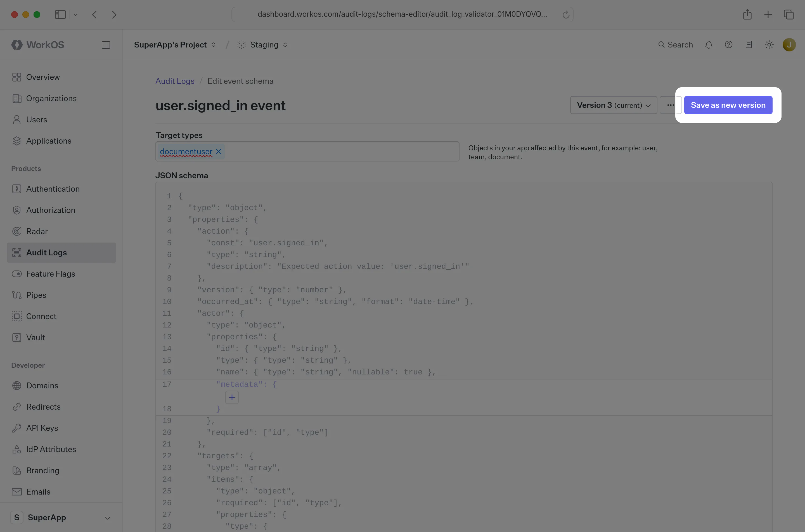Click line 17 "metadata": {
Image resolution: width=805 pixels, height=532 pixels.
[246, 384]
